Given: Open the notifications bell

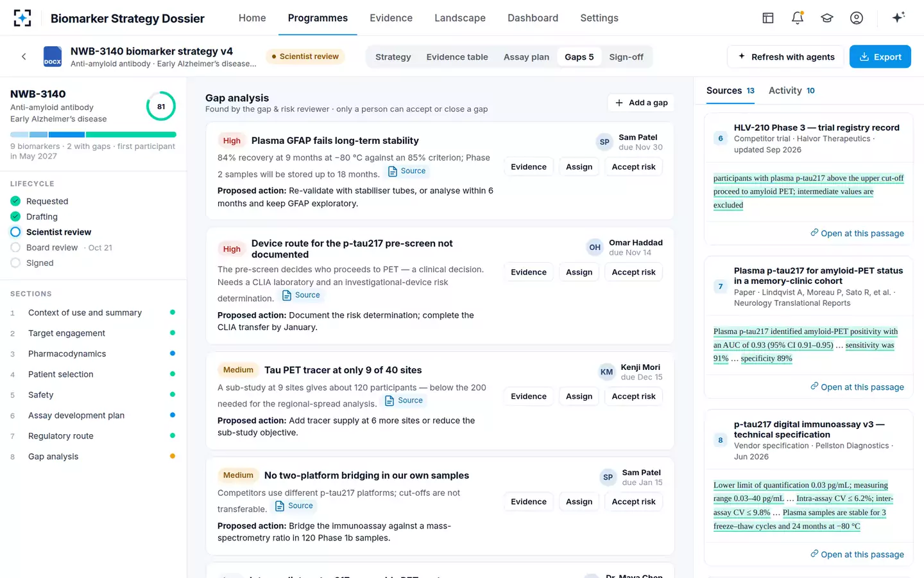Looking at the screenshot, I should (798, 18).
